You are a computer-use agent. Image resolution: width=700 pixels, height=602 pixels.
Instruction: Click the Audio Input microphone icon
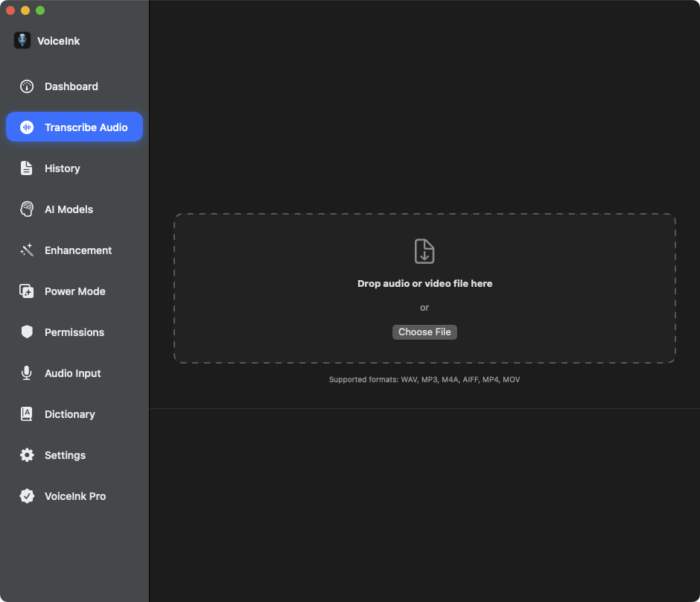(27, 373)
